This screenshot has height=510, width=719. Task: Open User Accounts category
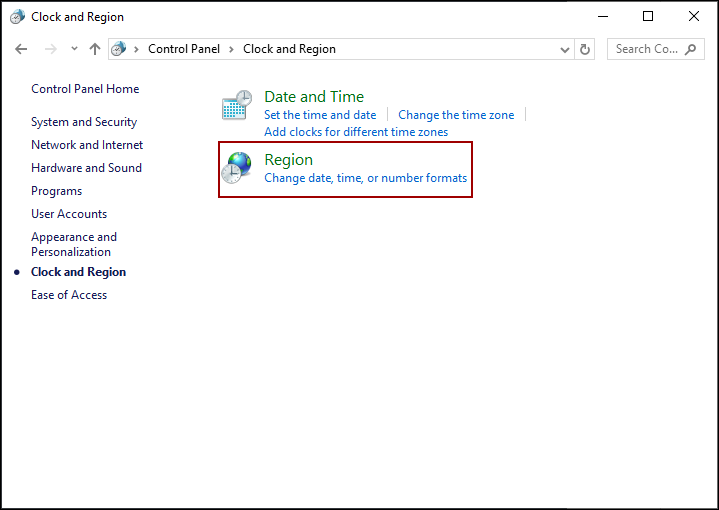click(x=69, y=214)
